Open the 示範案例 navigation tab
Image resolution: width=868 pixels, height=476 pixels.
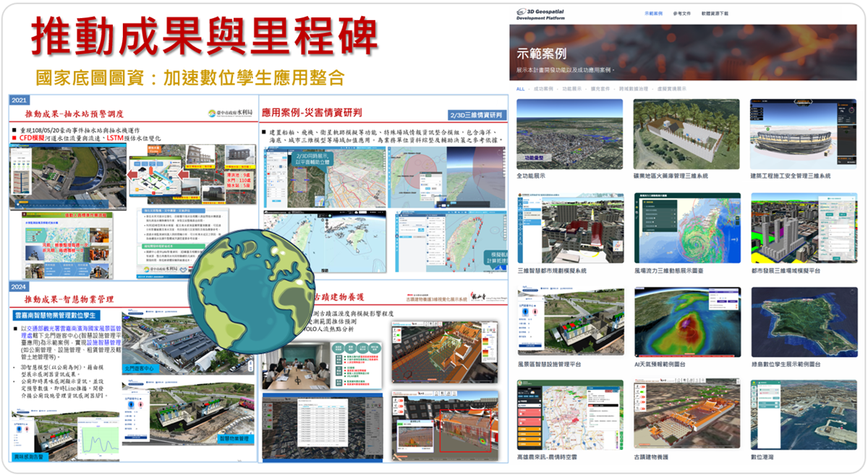pos(652,14)
